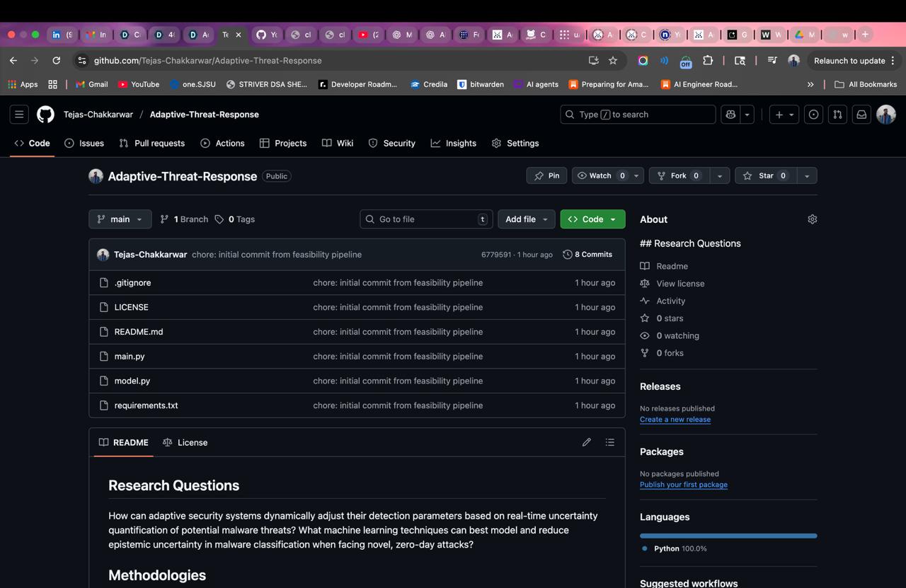Click the Create a new release link
The width and height of the screenshot is (906, 588).
pyautogui.click(x=675, y=419)
